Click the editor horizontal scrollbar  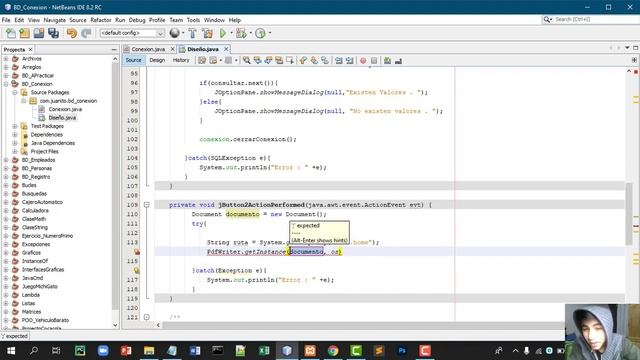click(x=363, y=325)
